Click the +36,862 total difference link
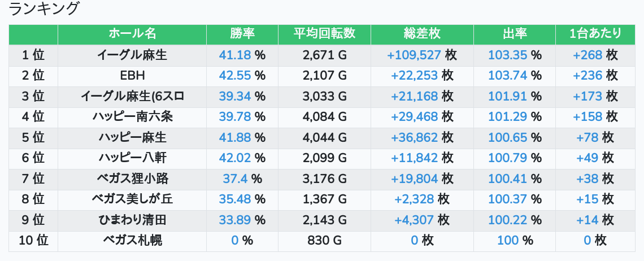Viewport: 644px width, 261px height. pyautogui.click(x=414, y=137)
